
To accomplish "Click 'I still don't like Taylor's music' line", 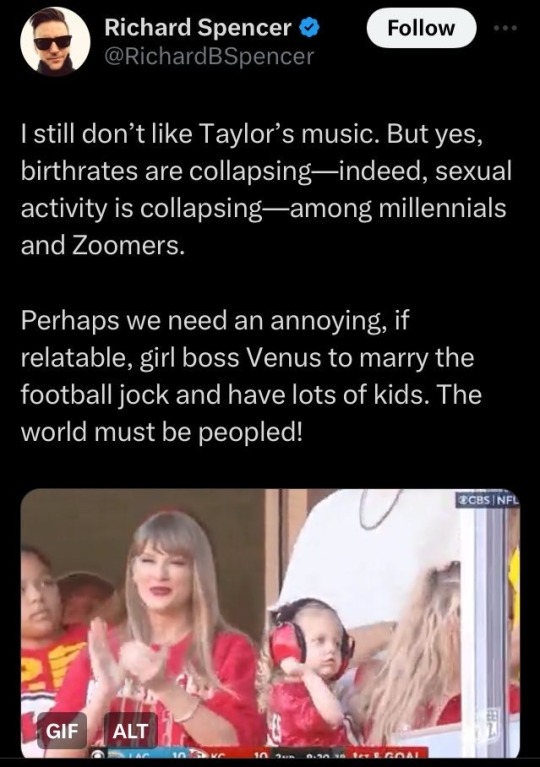I will [x=200, y=134].
